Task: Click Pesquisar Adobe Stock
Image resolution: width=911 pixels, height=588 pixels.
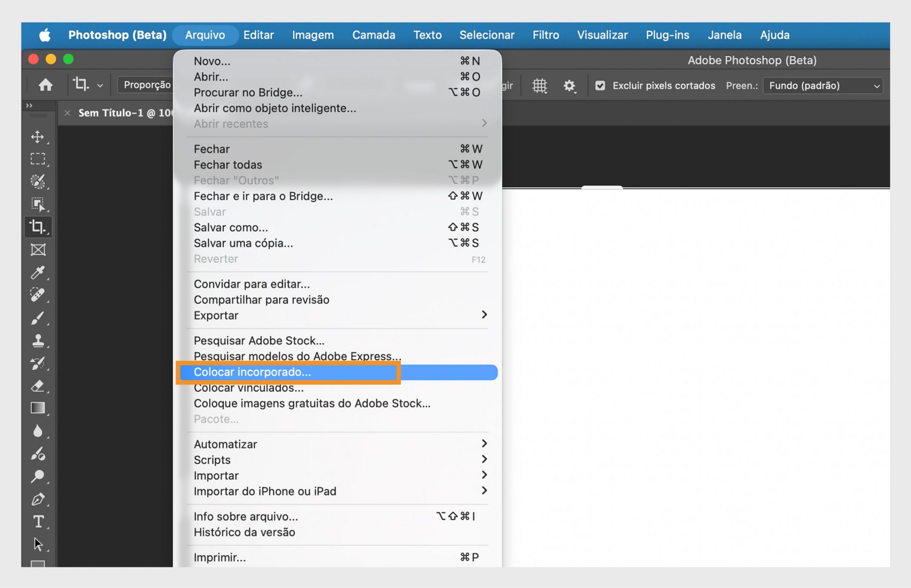Action: pyautogui.click(x=259, y=340)
